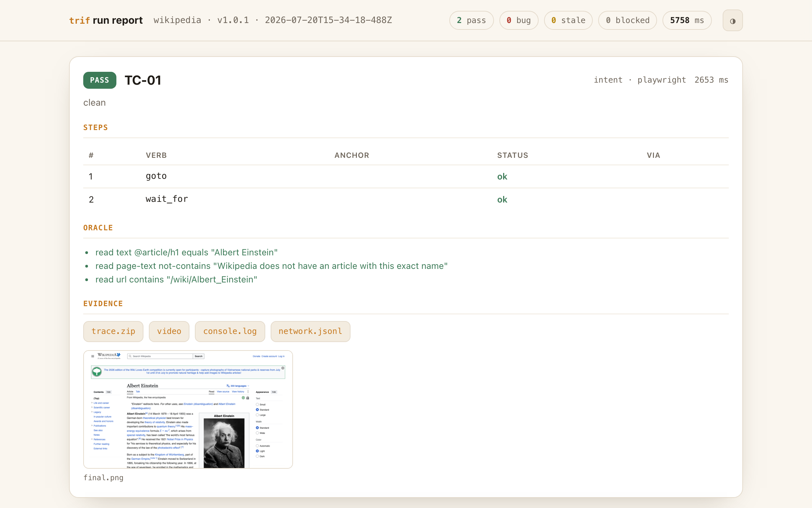Filter by the 2 pass chip
Image resolution: width=812 pixels, height=508 pixels.
[x=471, y=20]
